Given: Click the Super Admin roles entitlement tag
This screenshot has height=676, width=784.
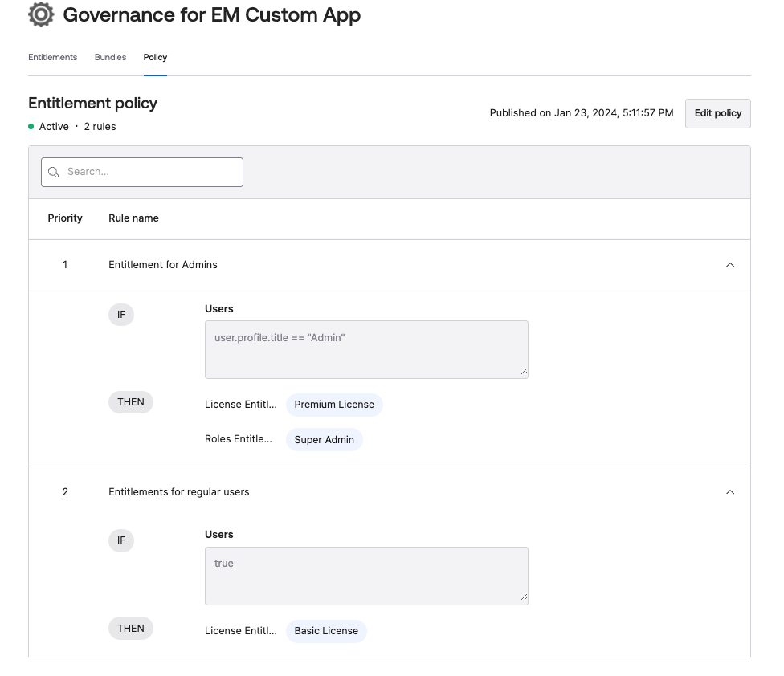Looking at the screenshot, I should (324, 439).
